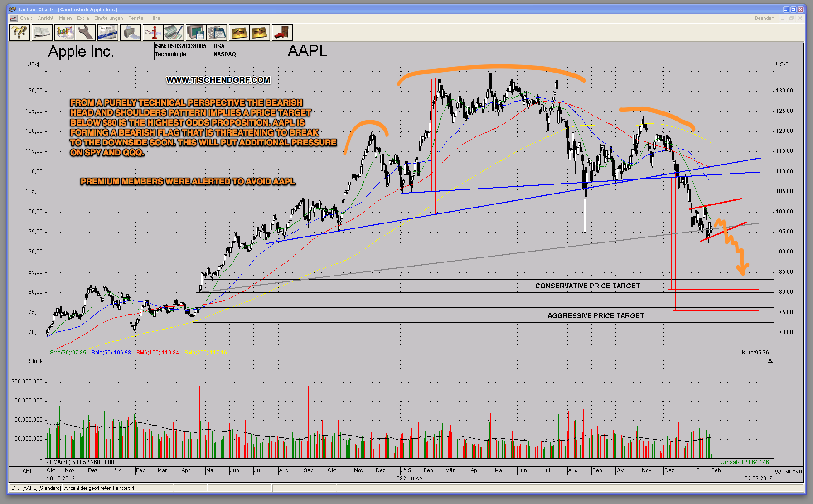Open the Malen menu
813x504 pixels.
[x=65, y=18]
